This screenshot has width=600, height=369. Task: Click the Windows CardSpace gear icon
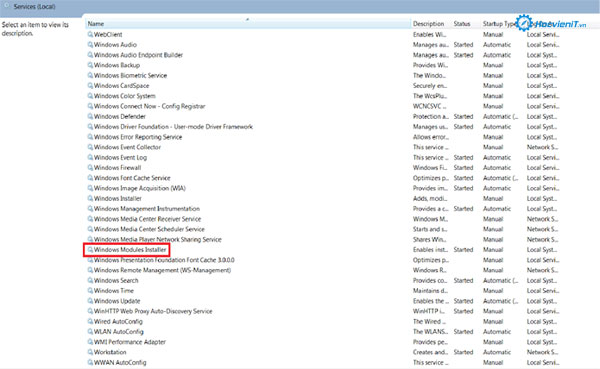[x=90, y=86]
